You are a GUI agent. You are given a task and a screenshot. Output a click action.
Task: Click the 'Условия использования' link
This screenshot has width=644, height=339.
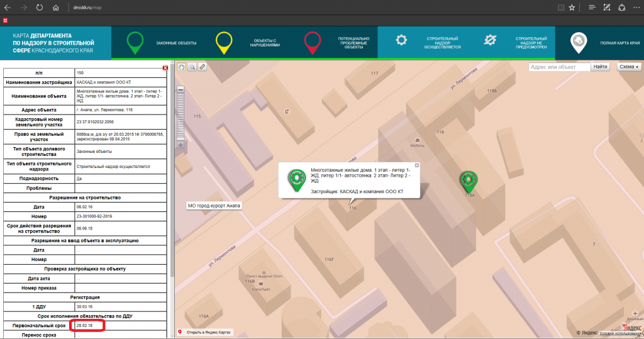[621, 333]
